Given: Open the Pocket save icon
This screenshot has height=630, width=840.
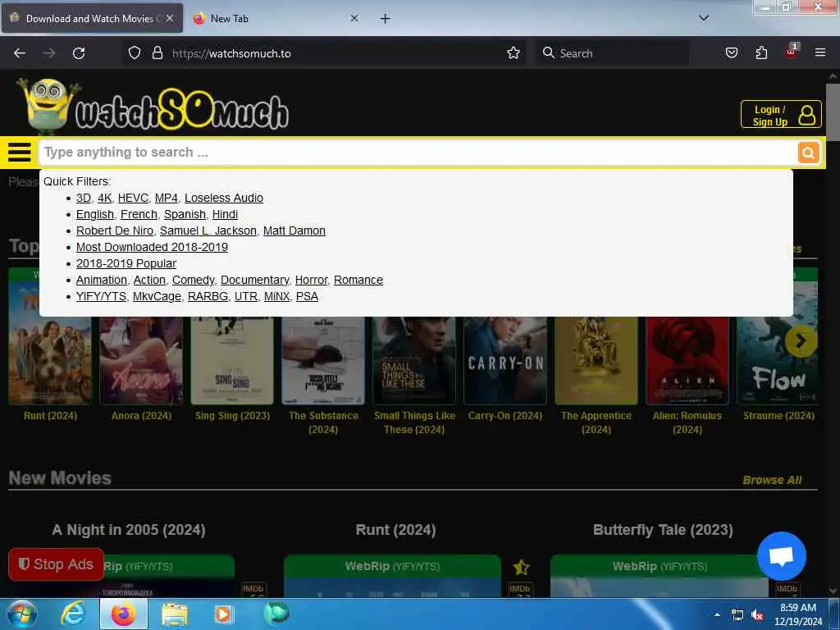Looking at the screenshot, I should pos(731,52).
